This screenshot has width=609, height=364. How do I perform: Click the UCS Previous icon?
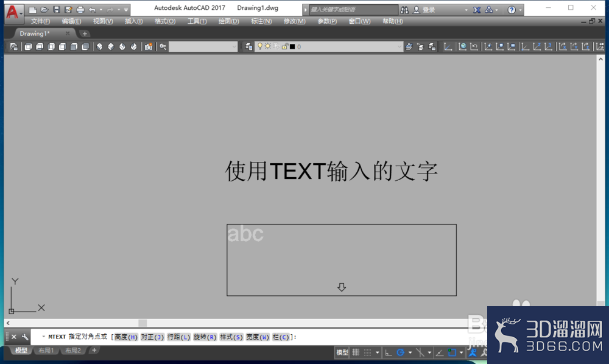474,47
